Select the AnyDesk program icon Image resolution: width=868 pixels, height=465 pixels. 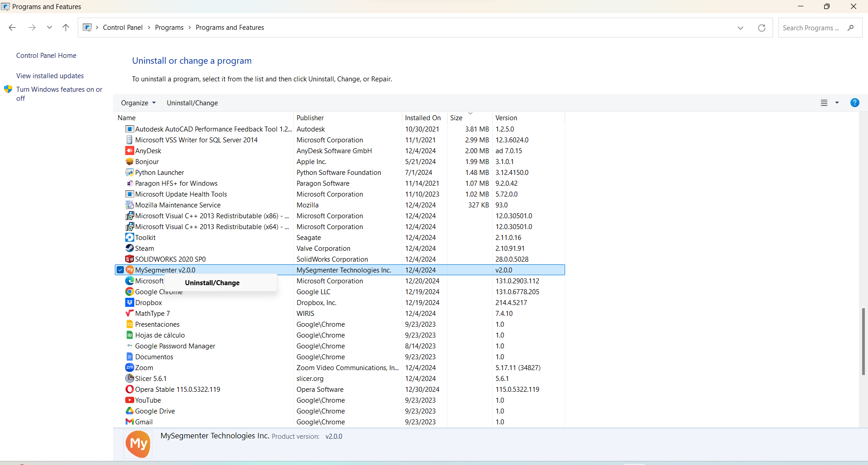click(130, 150)
